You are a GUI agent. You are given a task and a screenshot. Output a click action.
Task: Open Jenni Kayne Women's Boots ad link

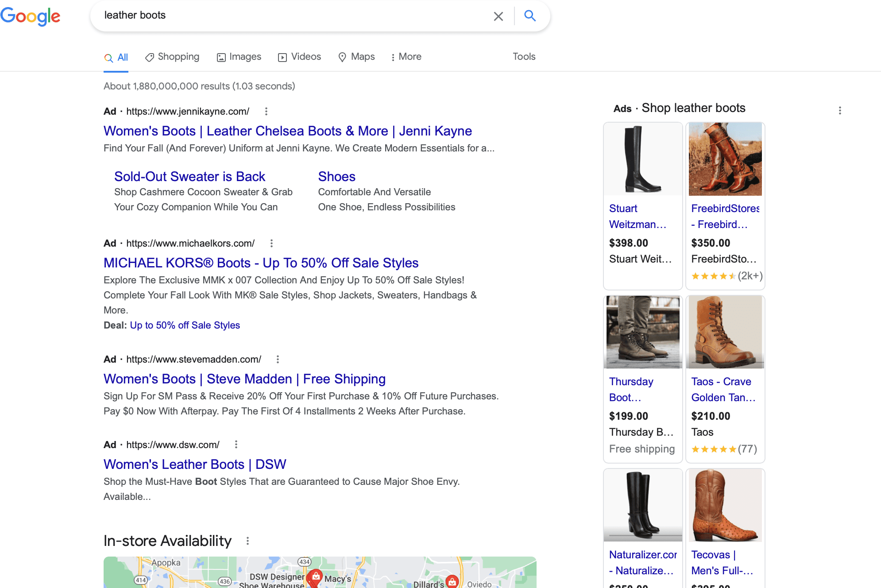(x=288, y=131)
